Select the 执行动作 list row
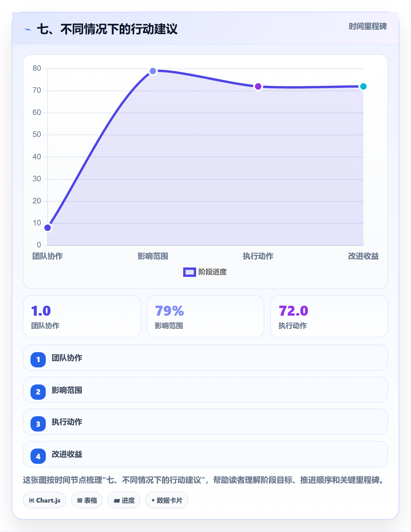The width and height of the screenshot is (411, 532). [x=206, y=422]
